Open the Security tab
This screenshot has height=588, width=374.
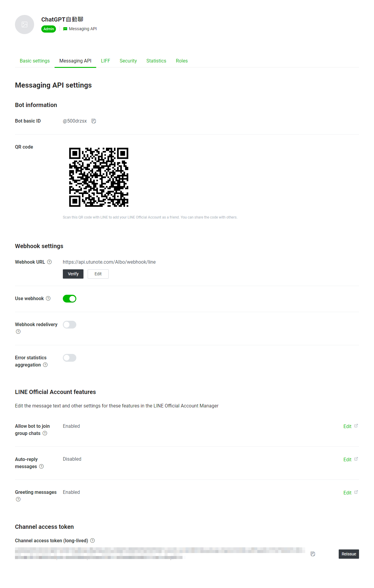128,61
